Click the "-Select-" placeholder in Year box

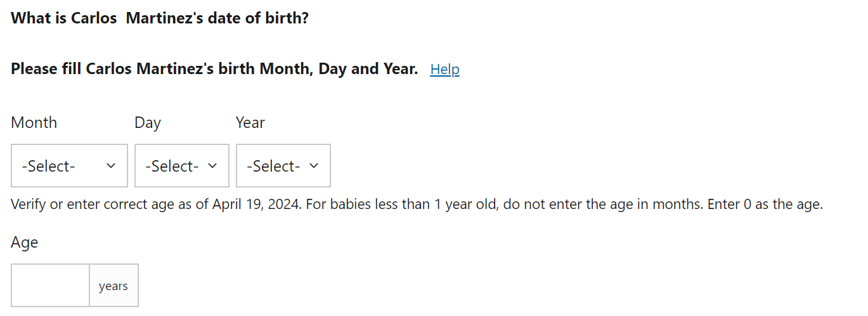tap(273, 167)
